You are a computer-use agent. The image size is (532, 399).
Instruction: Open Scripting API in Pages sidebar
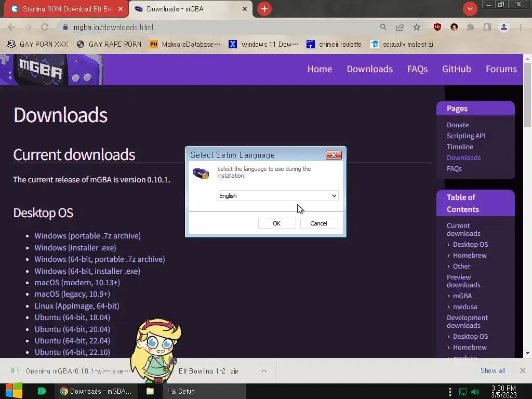[466, 136]
